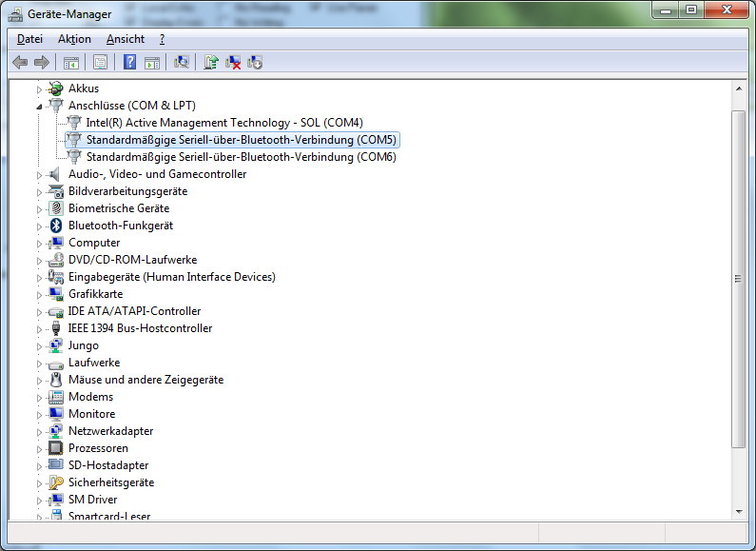Click the Forward arrow toolbar icon
This screenshot has width=756, height=551.
[x=42, y=62]
